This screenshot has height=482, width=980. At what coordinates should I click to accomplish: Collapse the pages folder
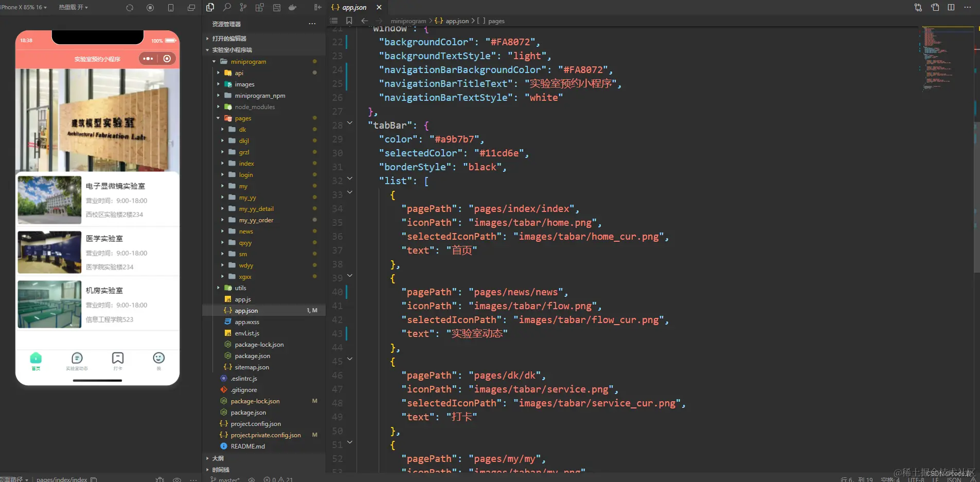tap(264, 118)
